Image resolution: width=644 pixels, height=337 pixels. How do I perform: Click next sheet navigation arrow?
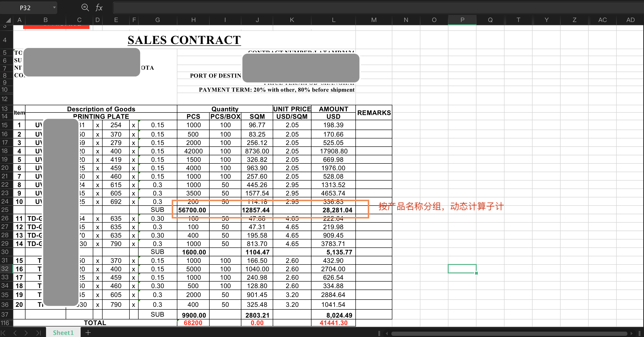point(26,333)
